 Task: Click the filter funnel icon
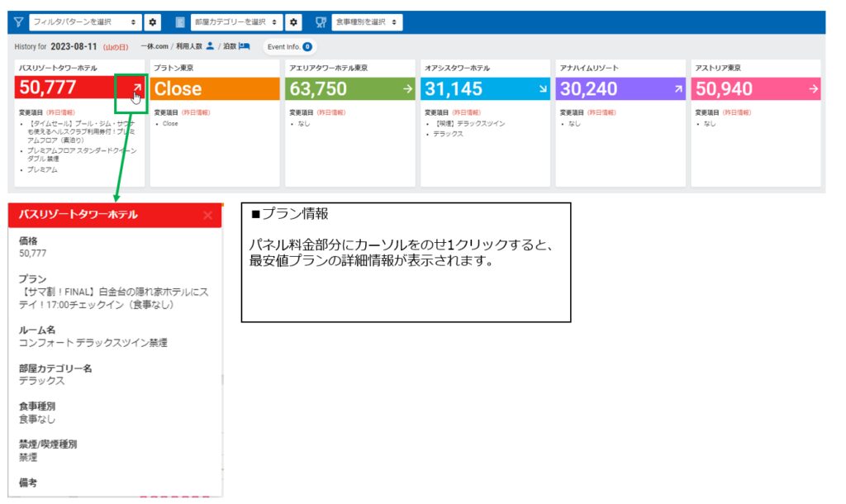(18, 22)
